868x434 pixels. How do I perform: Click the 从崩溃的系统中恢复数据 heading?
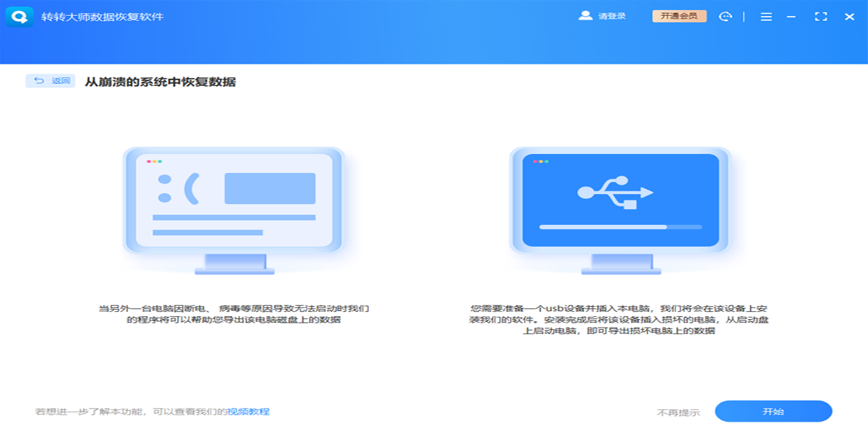click(160, 82)
